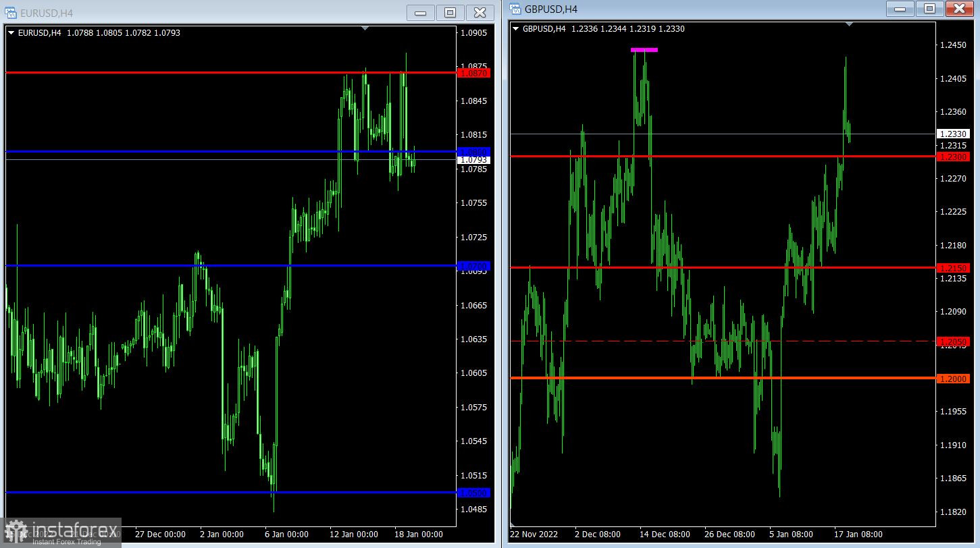
Task: Click the 26 Dec 08:00 date label
Action: (x=730, y=535)
